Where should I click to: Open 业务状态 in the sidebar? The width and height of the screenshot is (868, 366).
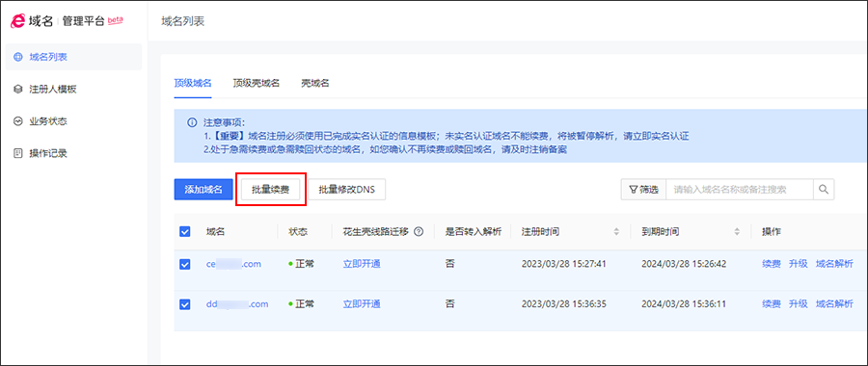point(73,121)
